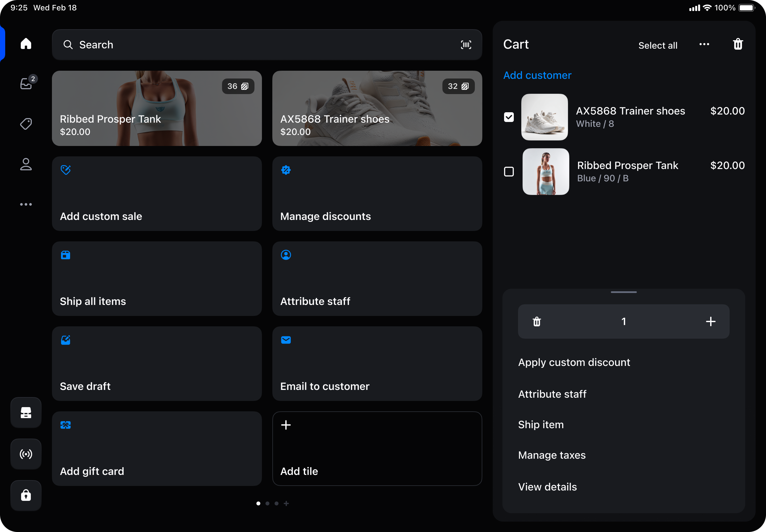Tap the Ship all items tile

[x=157, y=279]
